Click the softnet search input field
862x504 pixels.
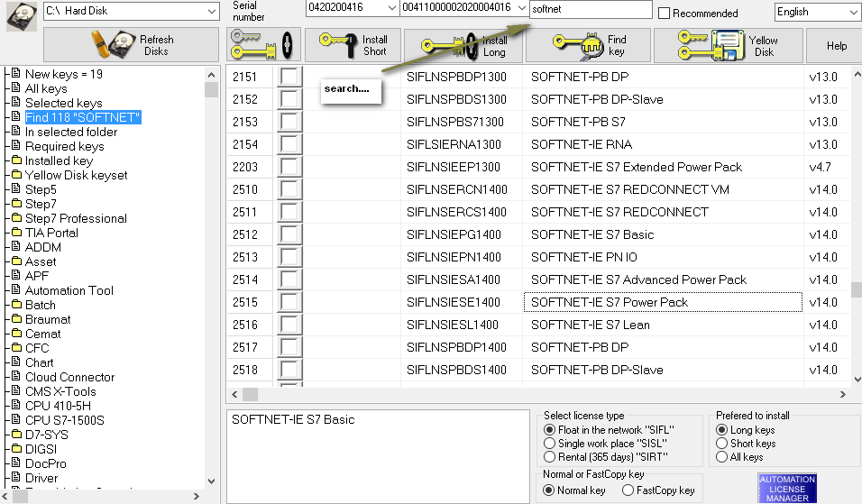(591, 9)
